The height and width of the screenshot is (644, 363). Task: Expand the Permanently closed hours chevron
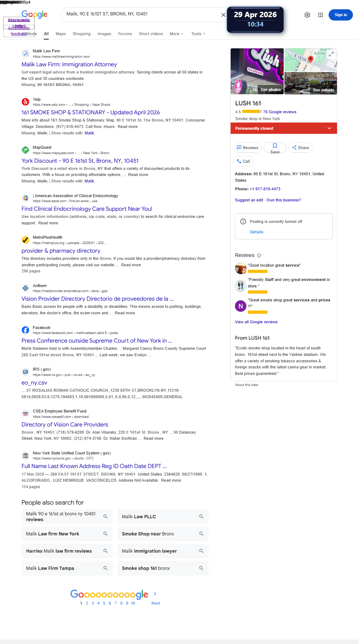coord(329,128)
